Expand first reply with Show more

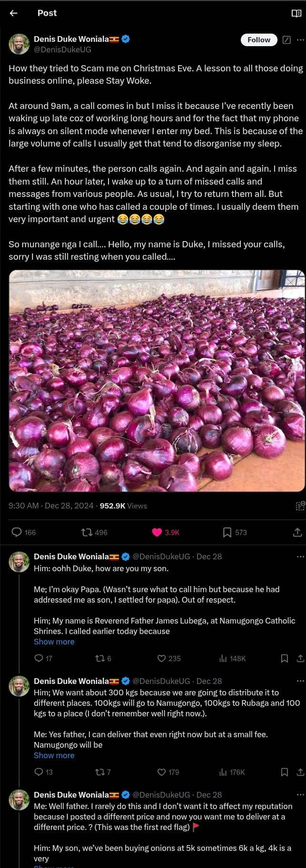pyautogui.click(x=54, y=642)
